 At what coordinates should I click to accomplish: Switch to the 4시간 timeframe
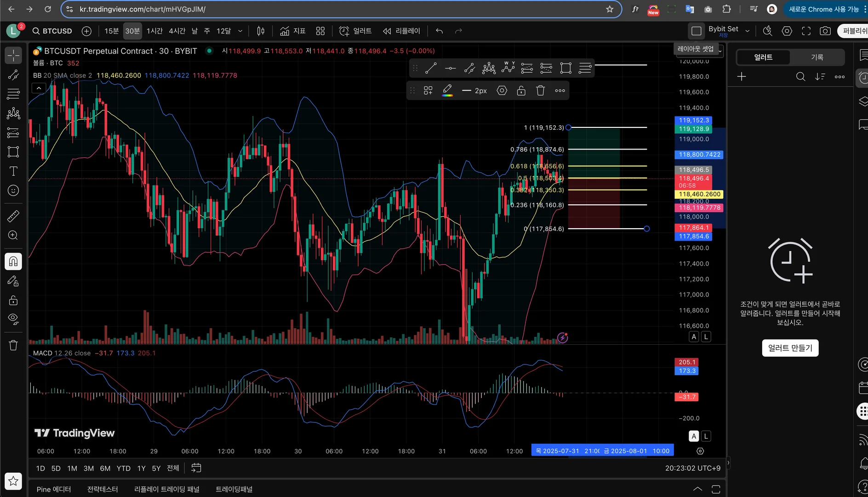click(177, 31)
